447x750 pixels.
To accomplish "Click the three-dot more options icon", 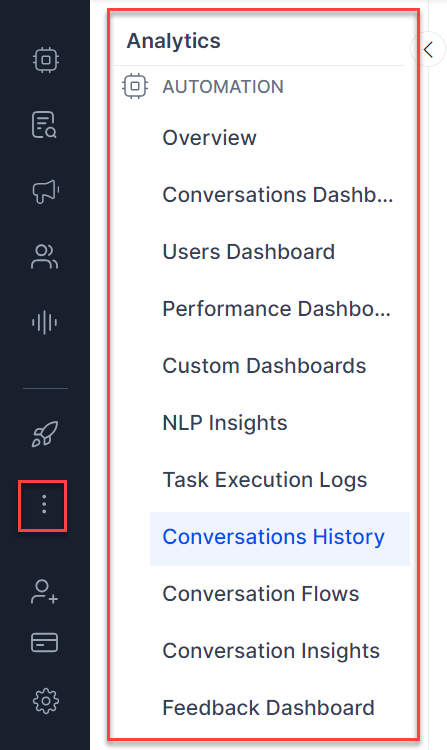I will coord(44,505).
